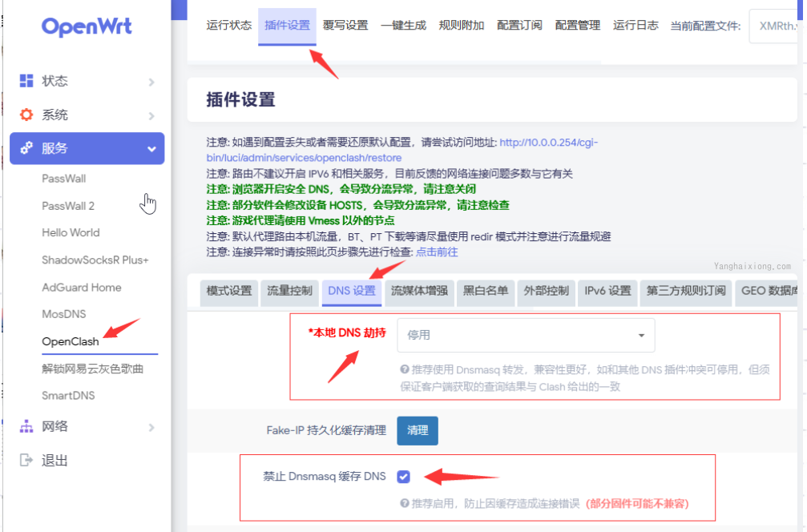Click the OpenWrt logo
807x532 pixels.
tap(87, 26)
